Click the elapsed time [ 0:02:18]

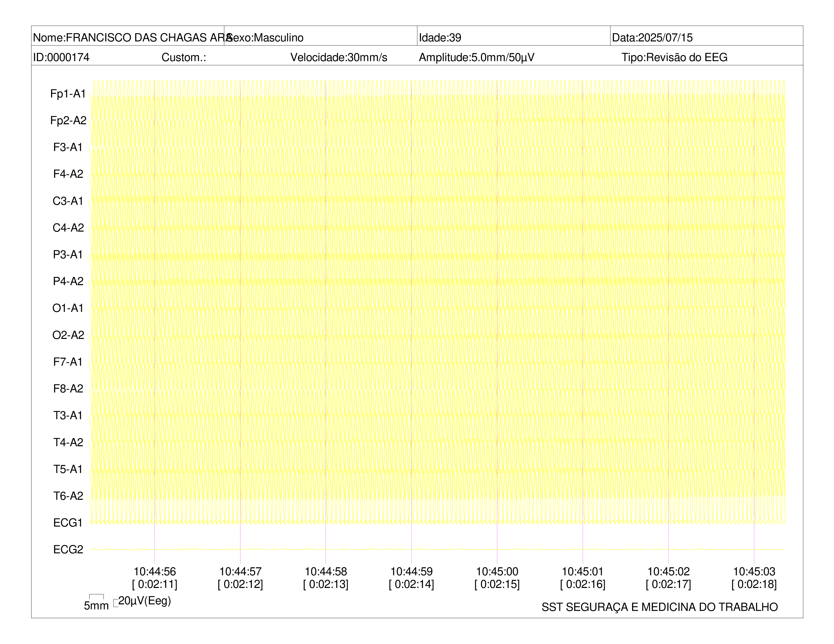point(754,584)
